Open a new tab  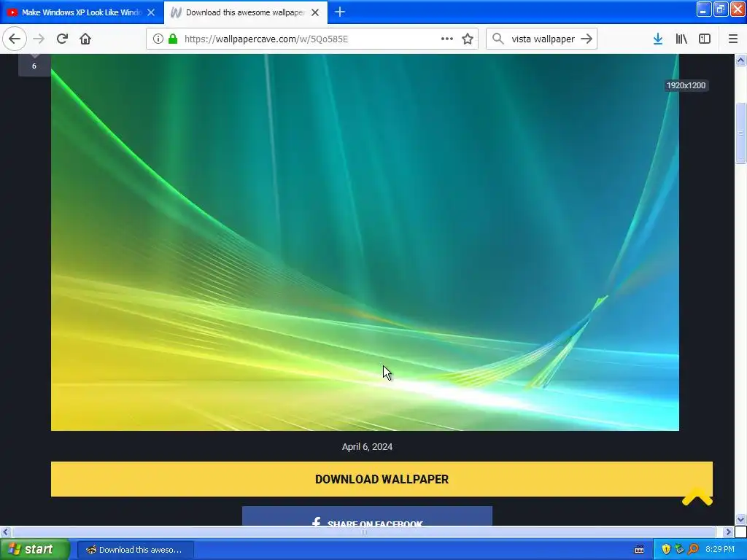coord(340,12)
